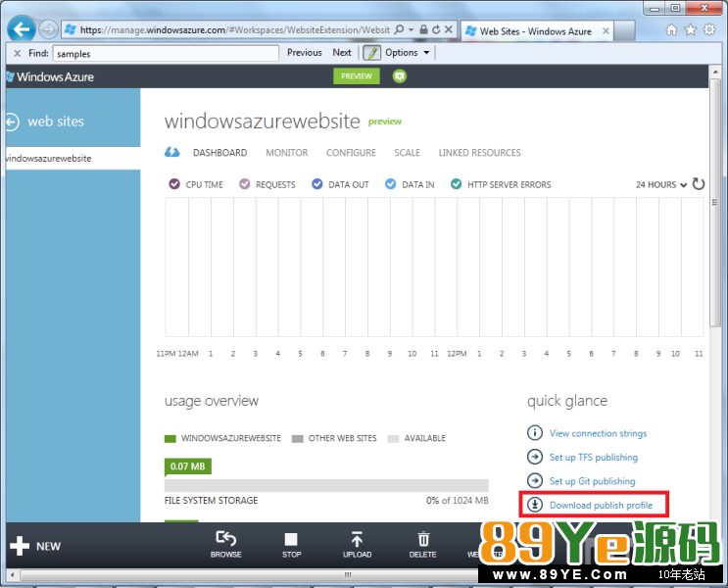728x588 pixels.
Task: Click the Previous find button
Action: (304, 53)
